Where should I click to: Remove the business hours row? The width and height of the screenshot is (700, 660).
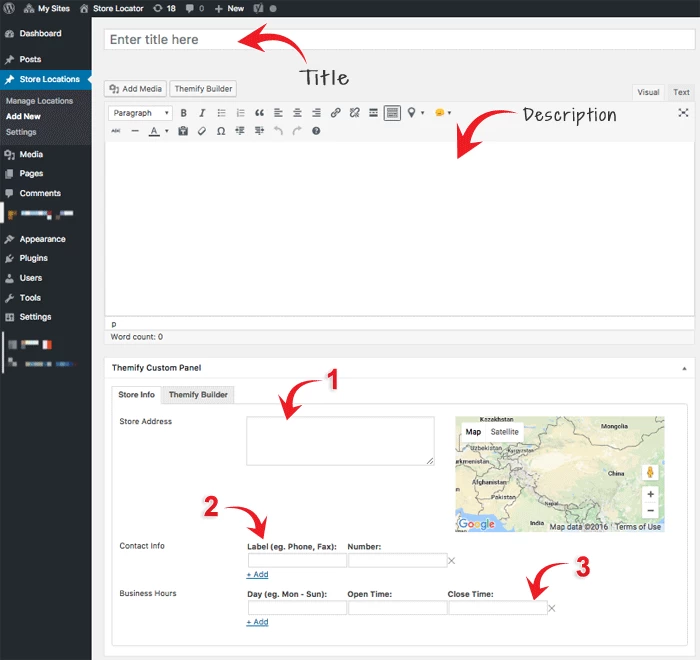pos(552,609)
